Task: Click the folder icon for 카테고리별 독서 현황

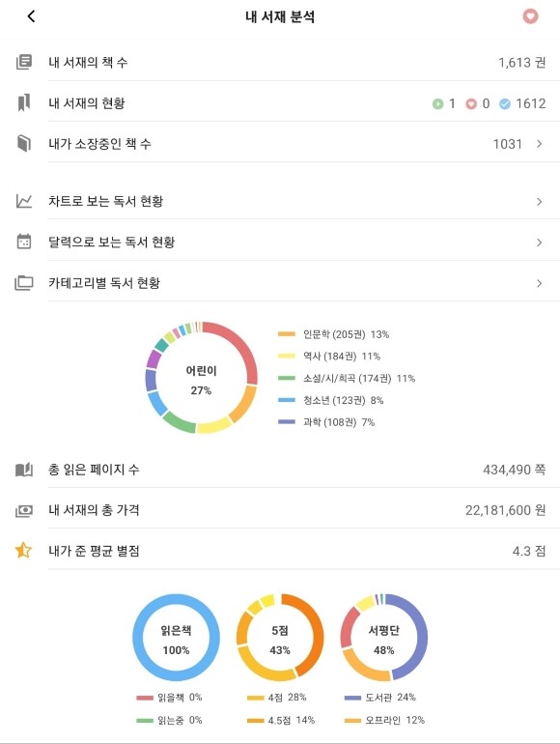Action: pos(24,283)
